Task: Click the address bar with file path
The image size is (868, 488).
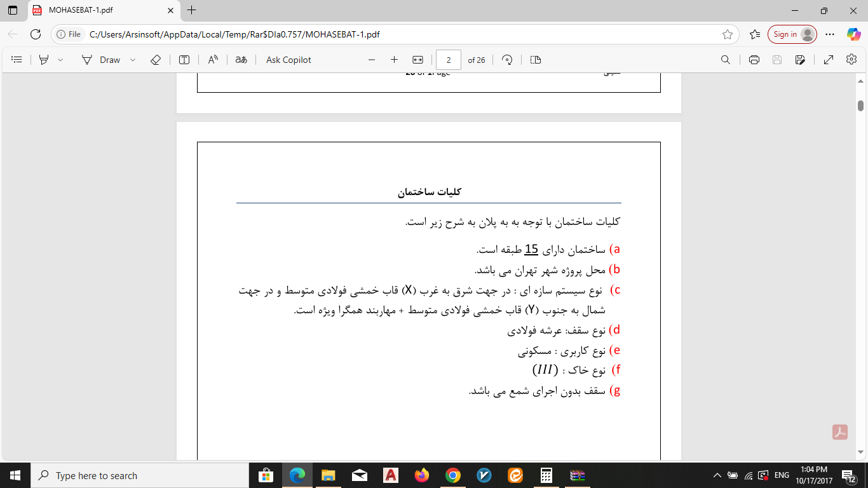Action: (x=394, y=34)
